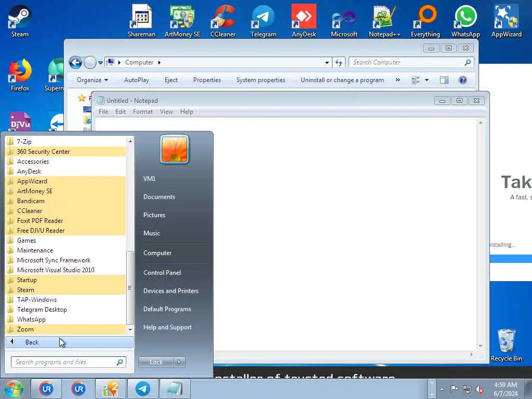
Task: Click the Search Computer field in Explorer
Action: click(x=411, y=62)
